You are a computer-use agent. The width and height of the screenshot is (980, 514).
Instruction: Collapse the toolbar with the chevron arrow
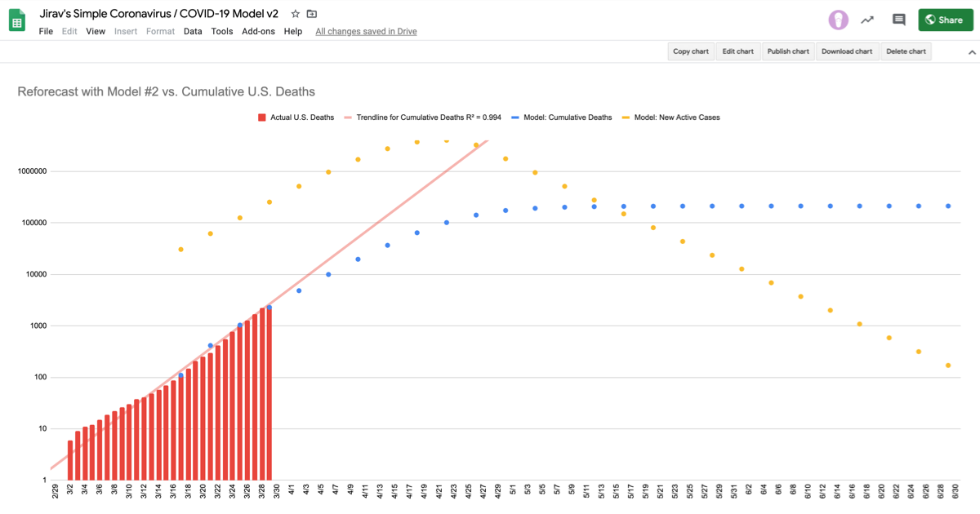click(972, 51)
